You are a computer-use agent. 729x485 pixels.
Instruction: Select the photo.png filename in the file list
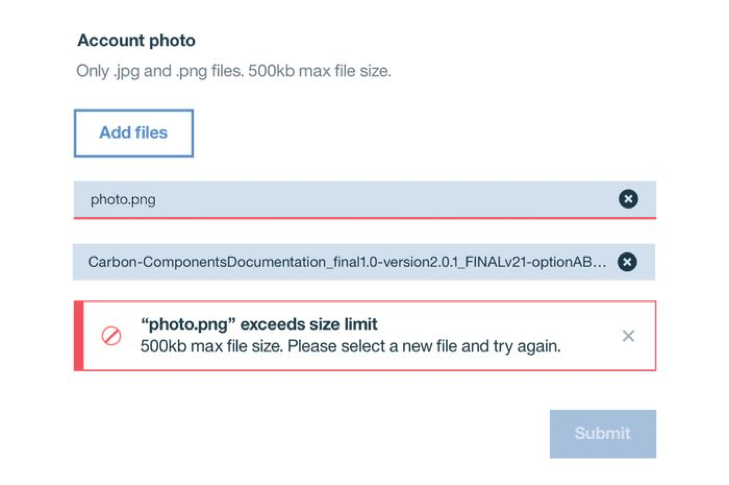(123, 199)
